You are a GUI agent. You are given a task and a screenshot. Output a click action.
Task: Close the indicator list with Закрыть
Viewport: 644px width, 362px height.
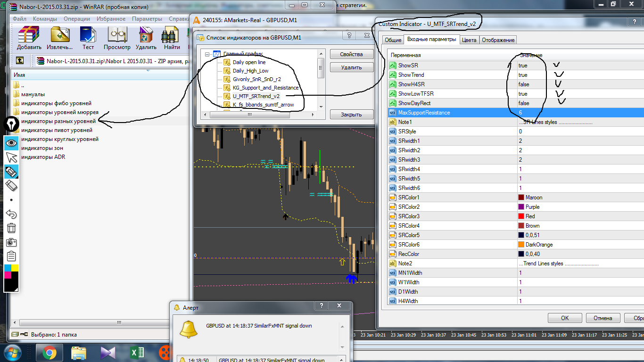point(352,115)
